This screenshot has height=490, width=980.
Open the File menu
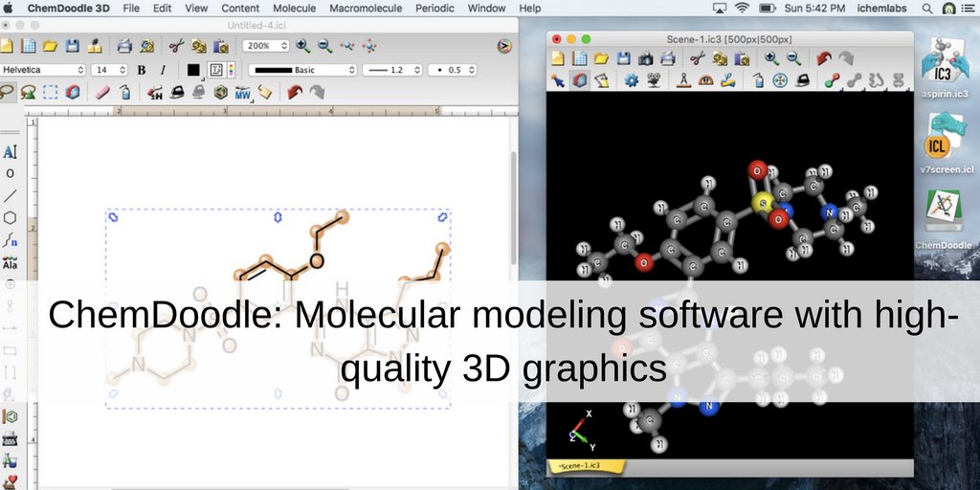coord(131,8)
